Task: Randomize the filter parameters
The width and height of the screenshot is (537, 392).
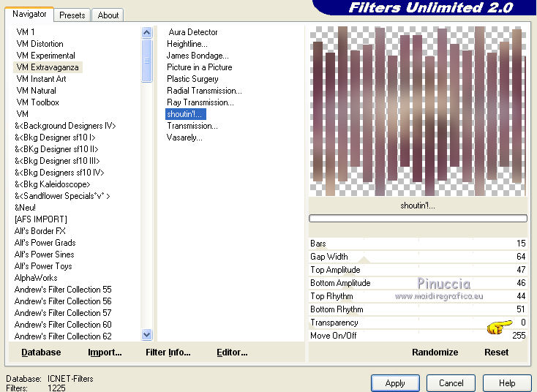Action: click(435, 353)
